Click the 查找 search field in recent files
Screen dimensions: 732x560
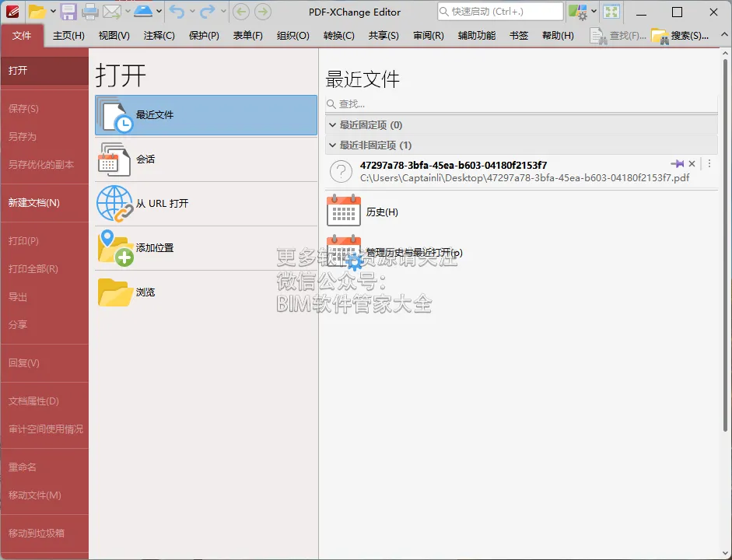click(x=521, y=103)
